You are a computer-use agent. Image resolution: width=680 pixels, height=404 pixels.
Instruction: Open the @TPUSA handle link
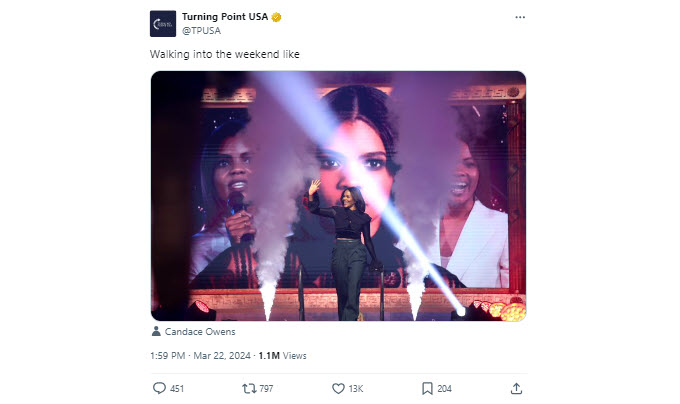click(x=200, y=30)
